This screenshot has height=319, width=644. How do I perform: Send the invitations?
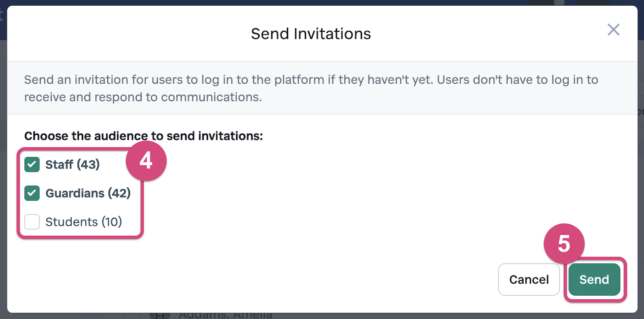[594, 280]
